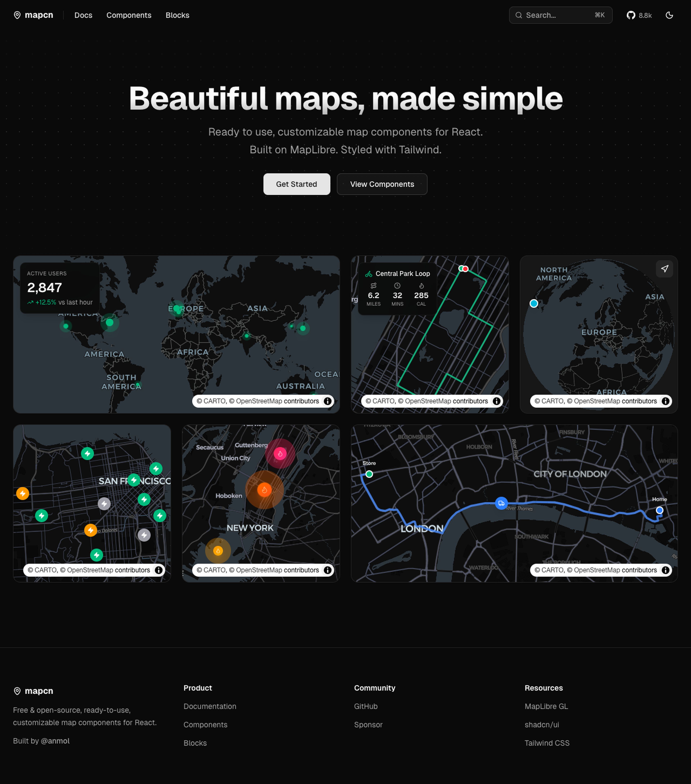691x784 pixels.
Task: Click the large green pulse marker on eastern North America
Action: point(110,322)
